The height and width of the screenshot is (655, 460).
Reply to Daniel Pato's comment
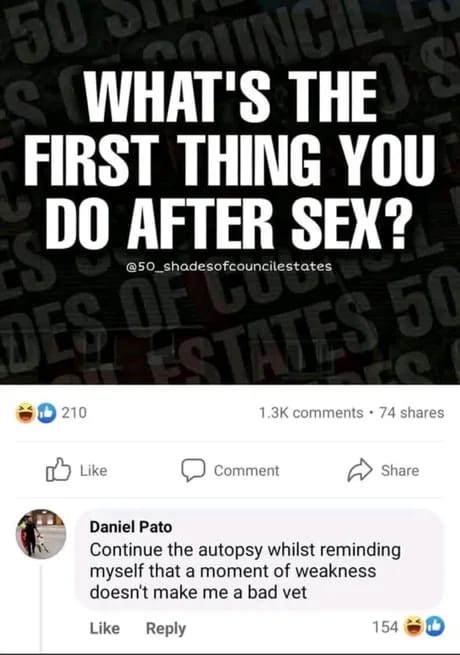pos(166,628)
